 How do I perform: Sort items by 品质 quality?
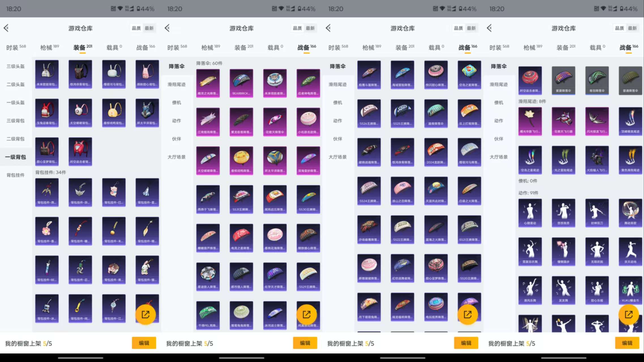(136, 28)
